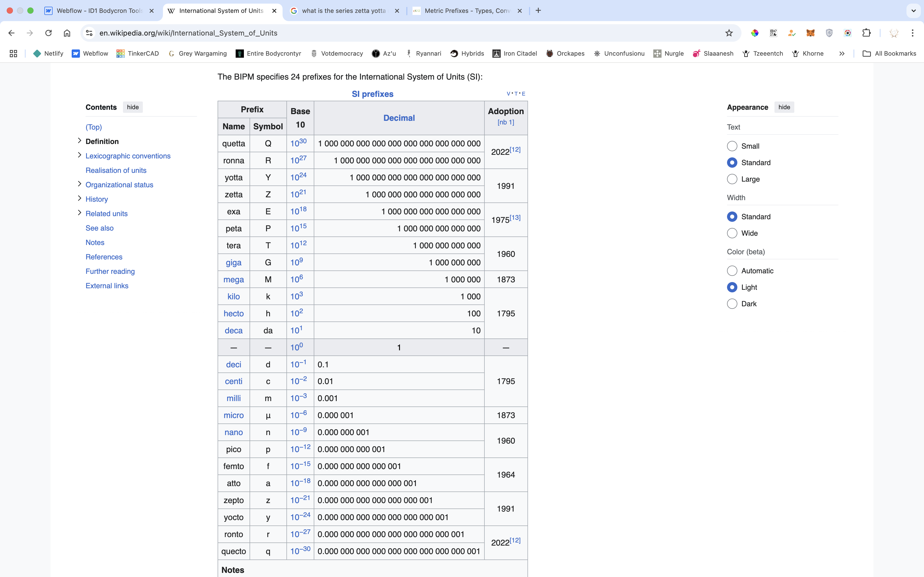Choose the Wide width radio option
The width and height of the screenshot is (924, 577).
732,233
